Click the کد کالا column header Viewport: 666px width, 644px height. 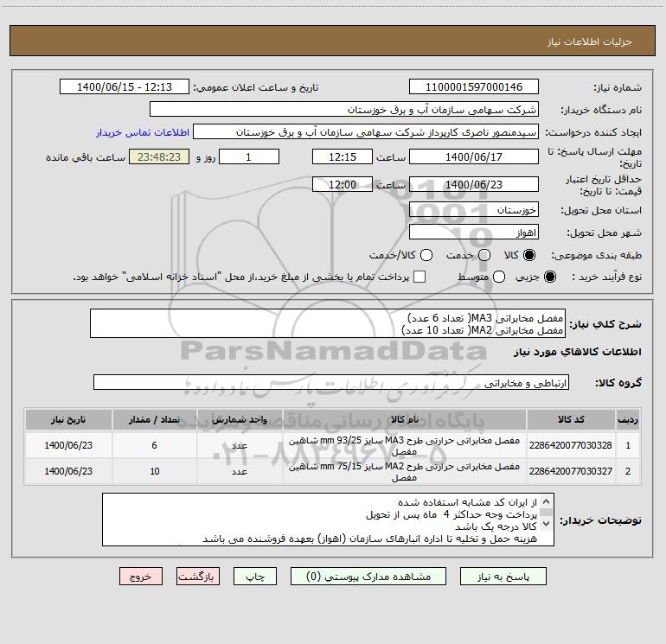point(571,419)
